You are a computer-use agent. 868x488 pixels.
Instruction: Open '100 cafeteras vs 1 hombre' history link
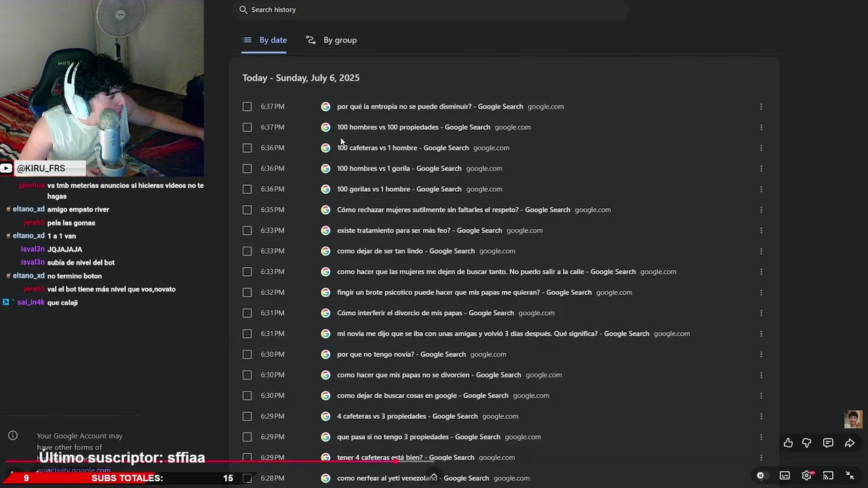pos(403,148)
